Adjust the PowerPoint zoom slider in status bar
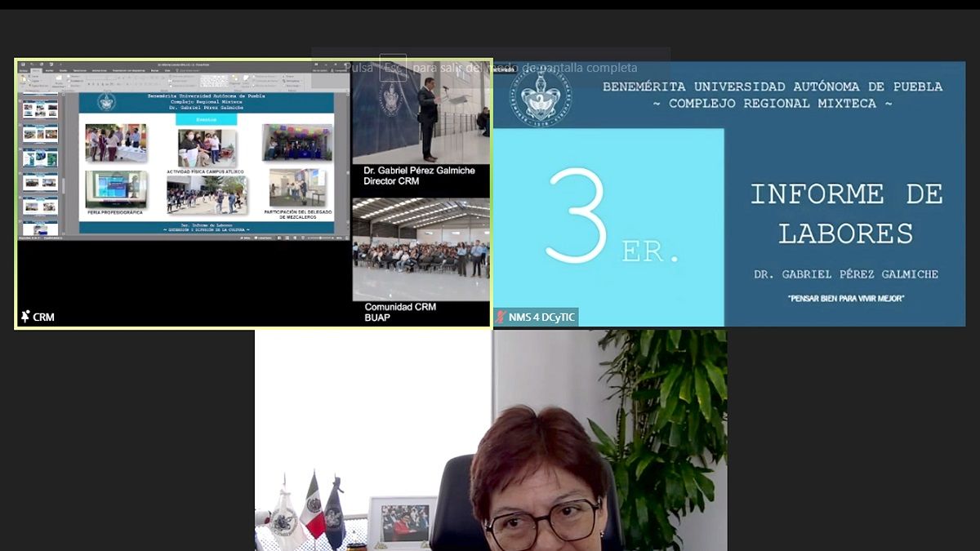980x551 pixels. click(x=320, y=238)
